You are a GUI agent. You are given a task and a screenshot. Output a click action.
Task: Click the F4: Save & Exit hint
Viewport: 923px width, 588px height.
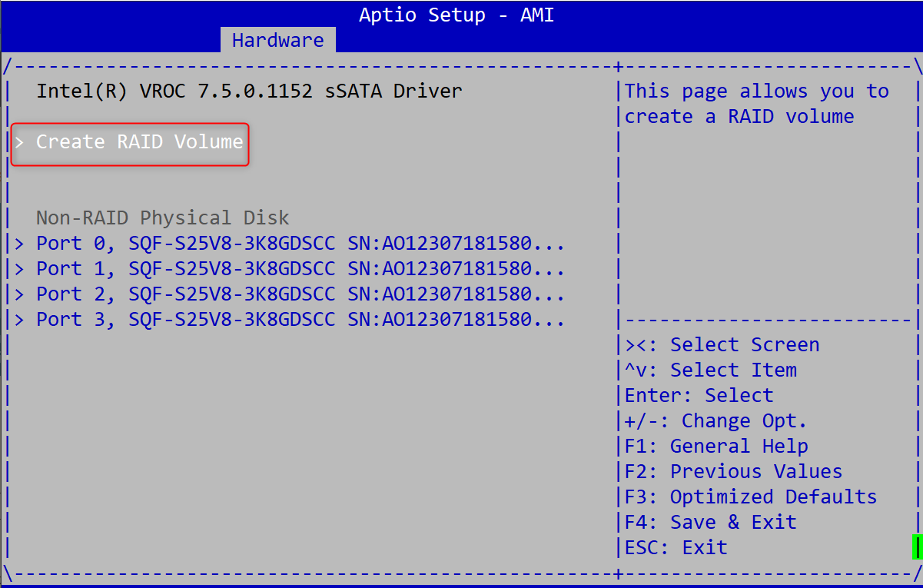coord(710,523)
